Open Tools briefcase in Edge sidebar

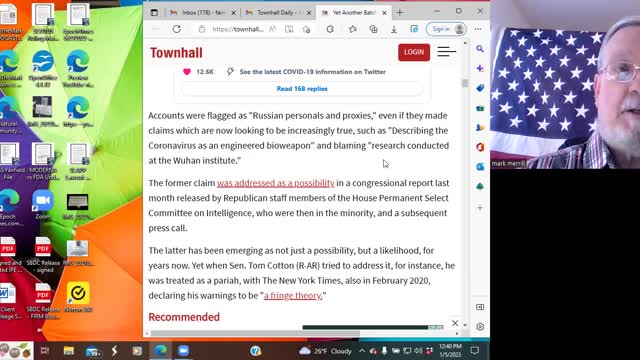[x=480, y=108]
